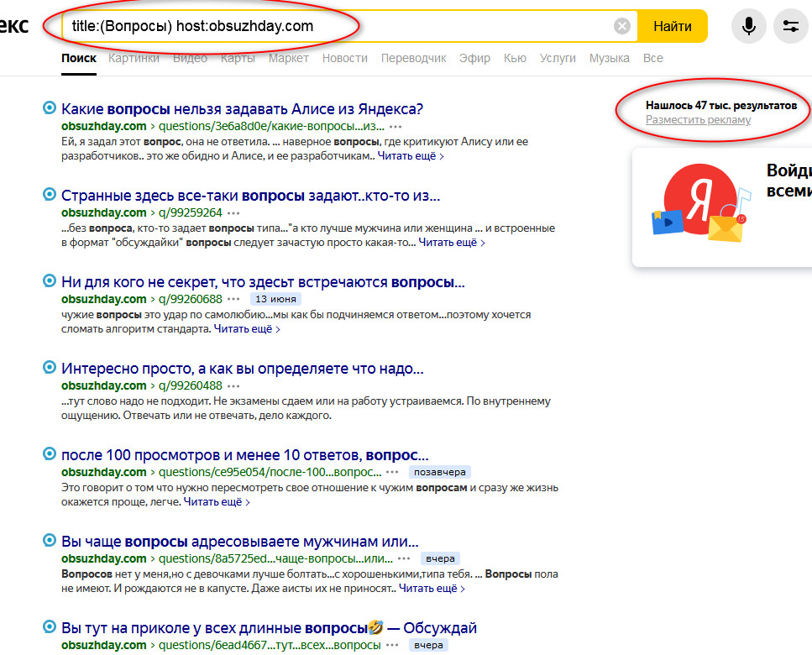Click favicon beside 'после 100 просмотров'

coord(50,453)
